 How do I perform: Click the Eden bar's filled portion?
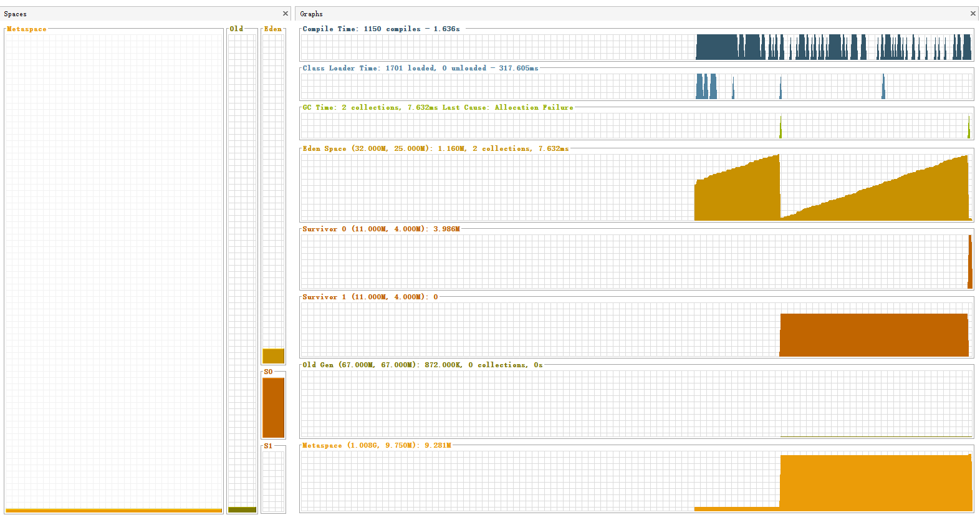[x=273, y=356]
